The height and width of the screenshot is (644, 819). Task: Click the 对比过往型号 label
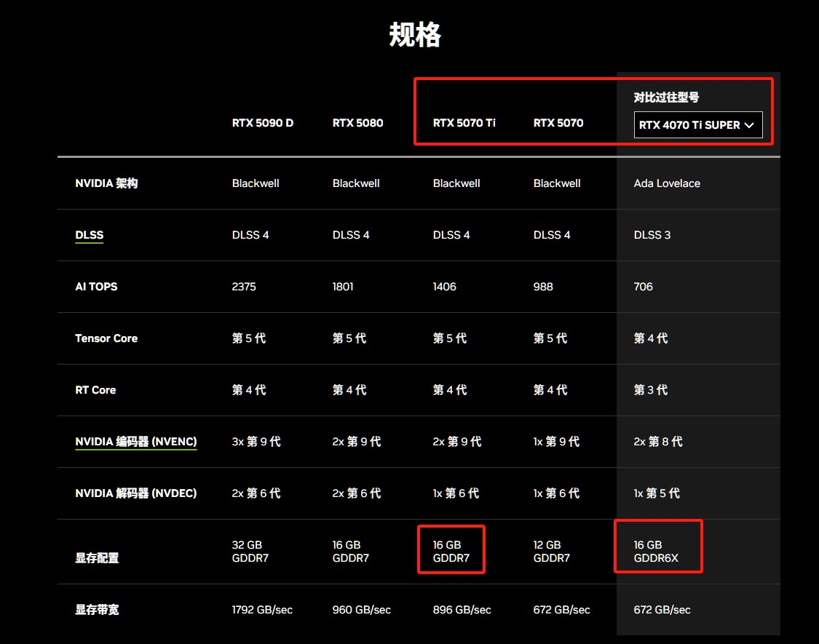pyautogui.click(x=666, y=98)
